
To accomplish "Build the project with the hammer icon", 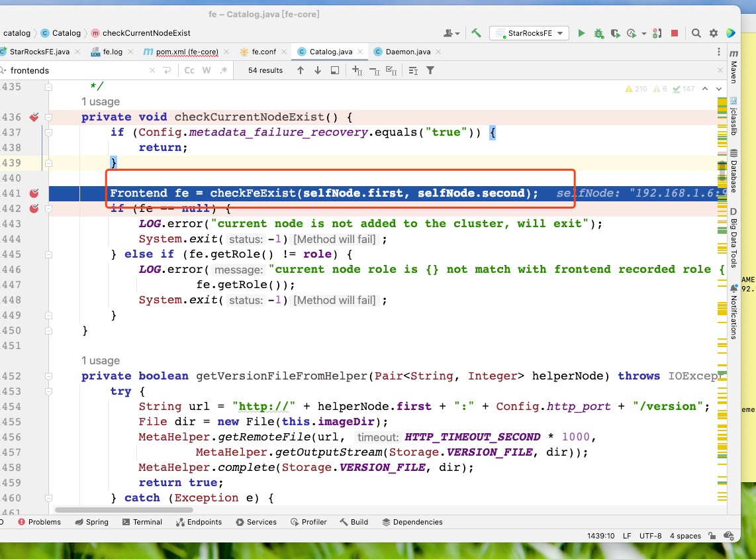I will pos(476,33).
